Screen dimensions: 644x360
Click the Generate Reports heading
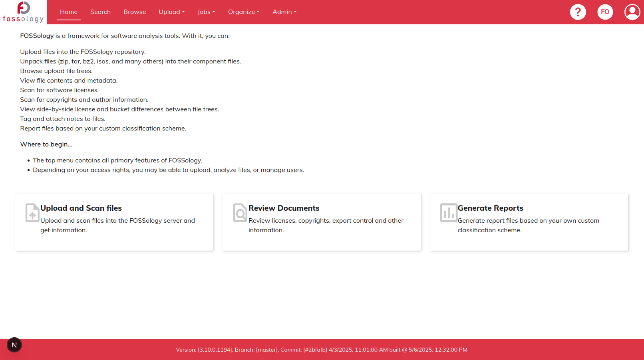tap(490, 208)
